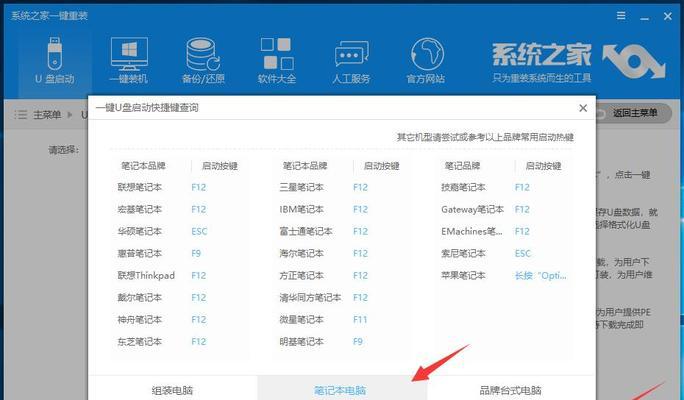The width and height of the screenshot is (684, 400).
Task: Close the U盘启动快捷键查询 dialog
Action: pos(583,108)
